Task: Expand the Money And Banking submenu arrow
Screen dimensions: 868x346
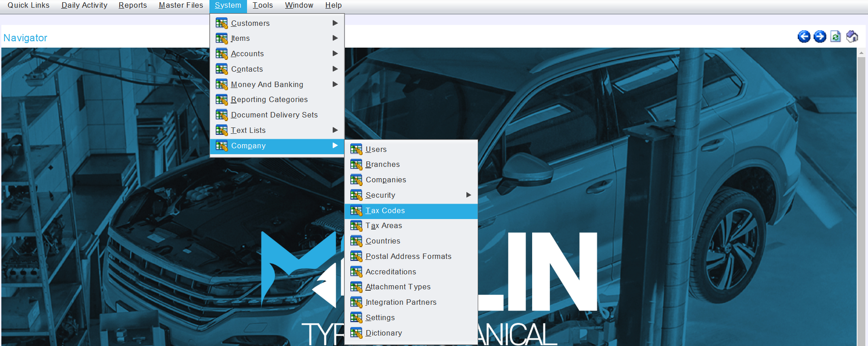Action: pyautogui.click(x=335, y=84)
